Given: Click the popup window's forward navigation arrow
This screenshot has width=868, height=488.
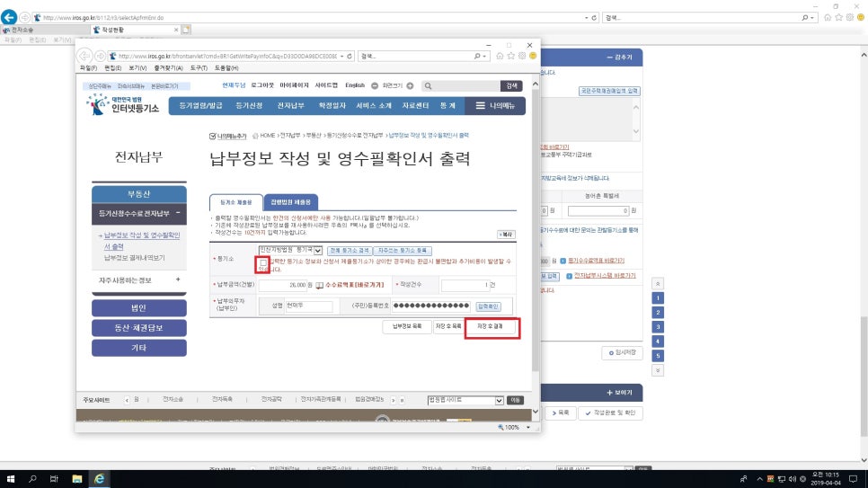Looking at the screenshot, I should (x=101, y=56).
